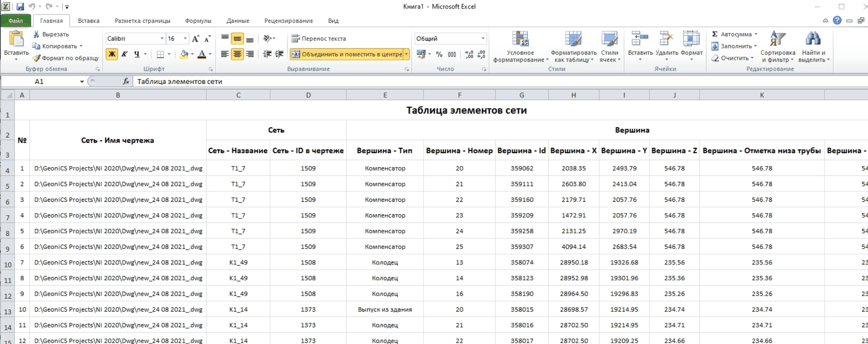
Task: Click Объединить и поместить в центре button
Action: (347, 54)
